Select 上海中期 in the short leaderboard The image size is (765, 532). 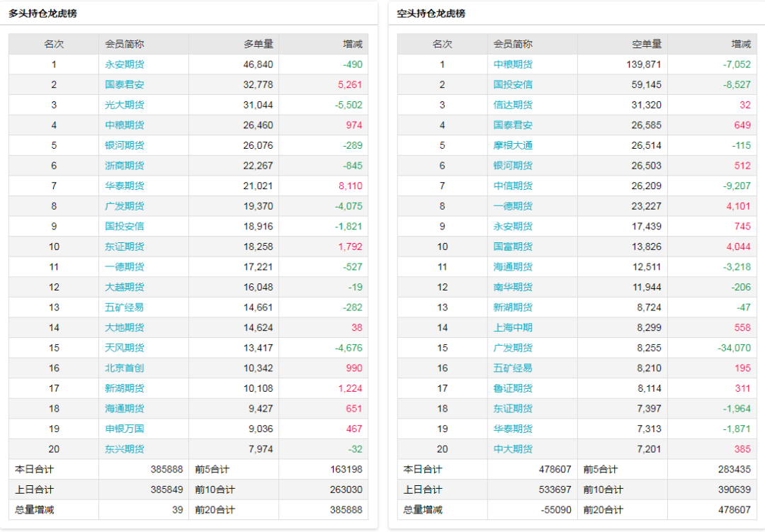point(514,327)
